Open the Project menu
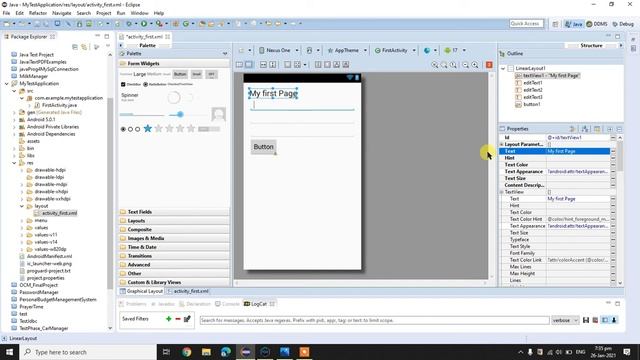640x360 pixels. click(x=104, y=13)
